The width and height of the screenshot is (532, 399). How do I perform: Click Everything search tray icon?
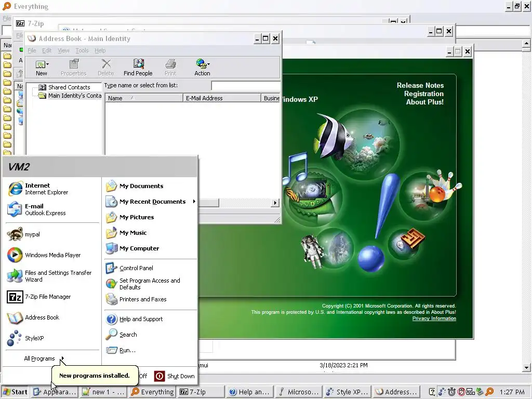point(489,392)
